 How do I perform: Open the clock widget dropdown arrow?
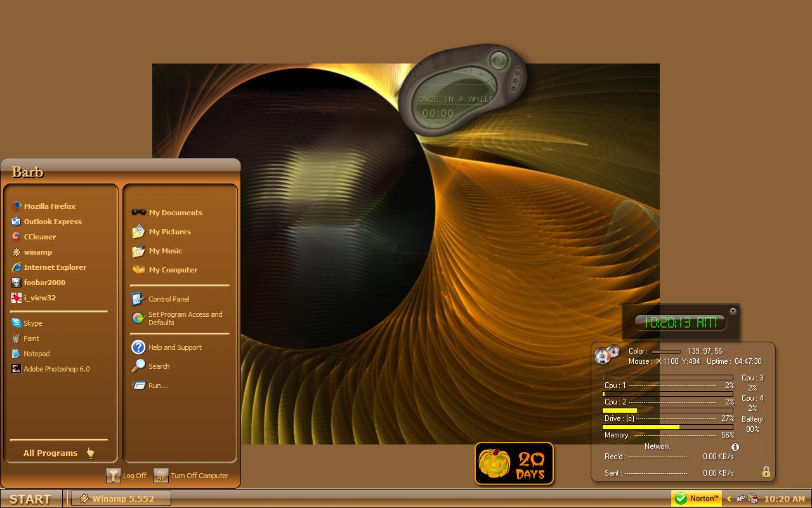tap(733, 311)
